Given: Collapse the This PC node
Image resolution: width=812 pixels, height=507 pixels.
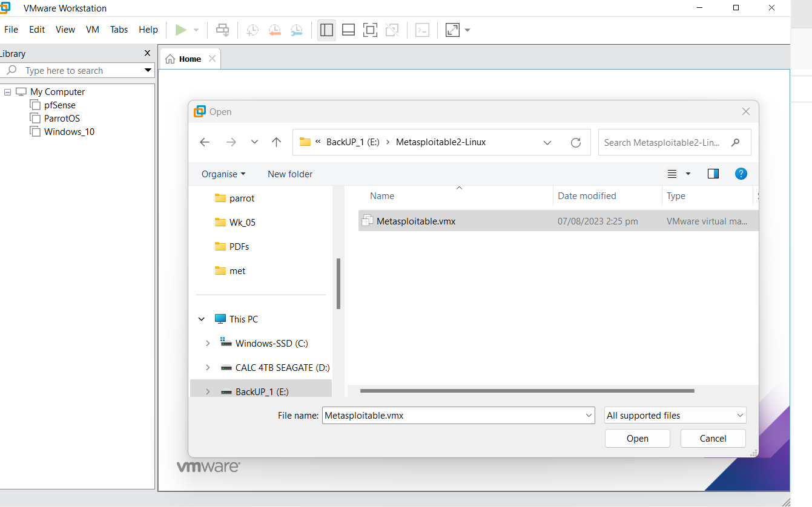Looking at the screenshot, I should (202, 319).
